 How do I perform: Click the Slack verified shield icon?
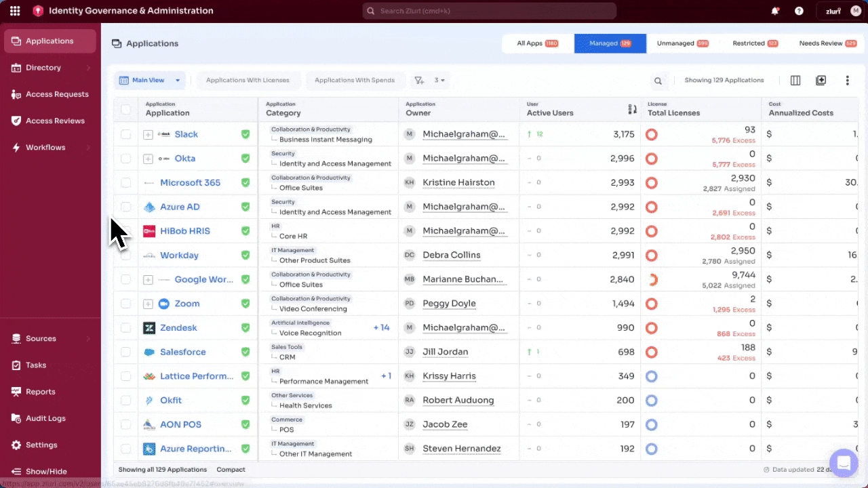[245, 134]
